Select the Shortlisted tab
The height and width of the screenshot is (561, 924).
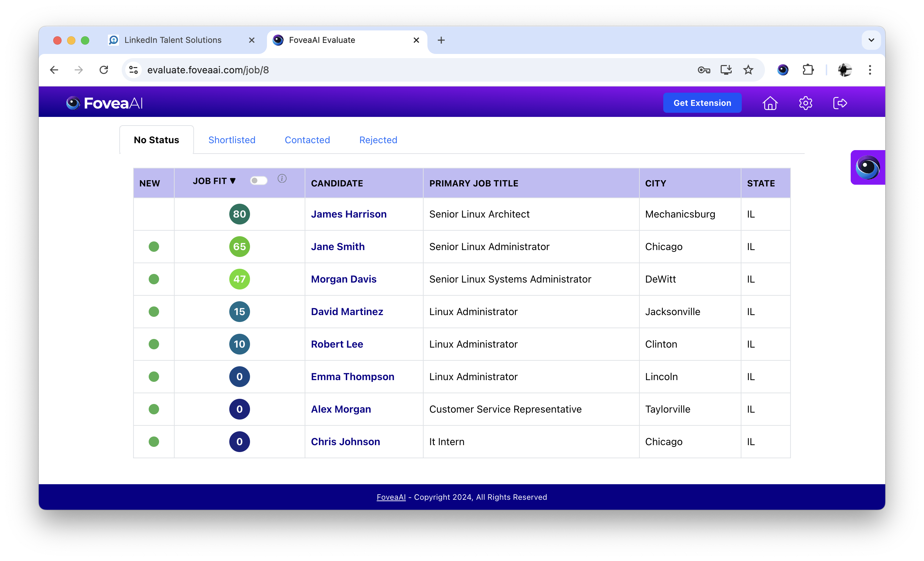(x=232, y=139)
